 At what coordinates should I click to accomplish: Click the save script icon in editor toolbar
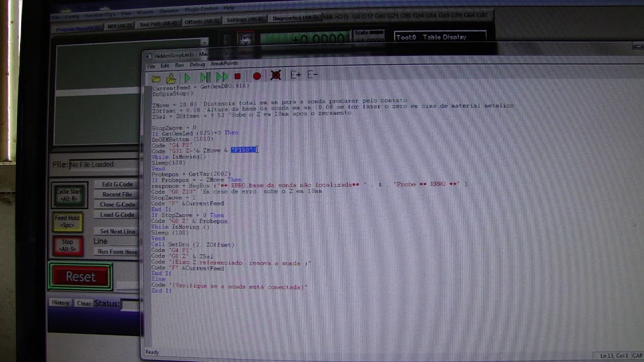(171, 78)
